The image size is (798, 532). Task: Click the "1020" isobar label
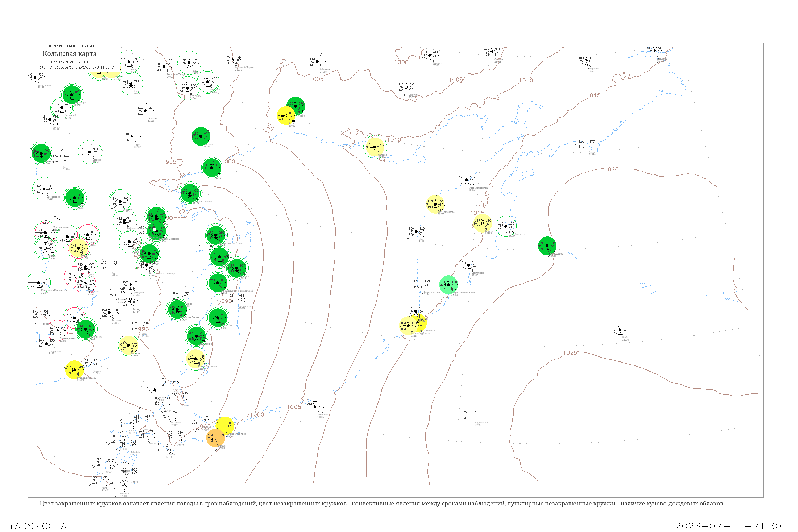[x=611, y=169]
